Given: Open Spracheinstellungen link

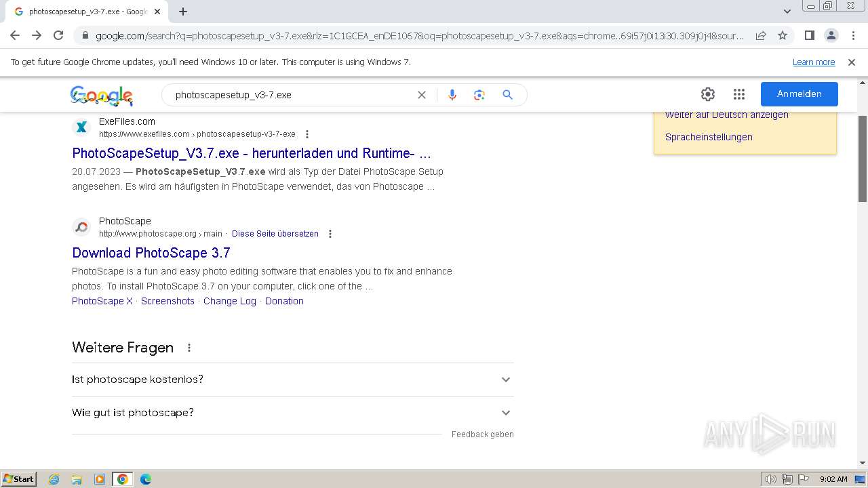Looking at the screenshot, I should pos(709,137).
